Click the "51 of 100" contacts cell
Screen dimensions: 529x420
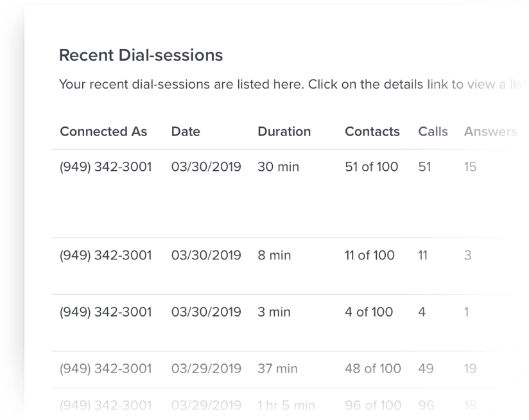372,166
